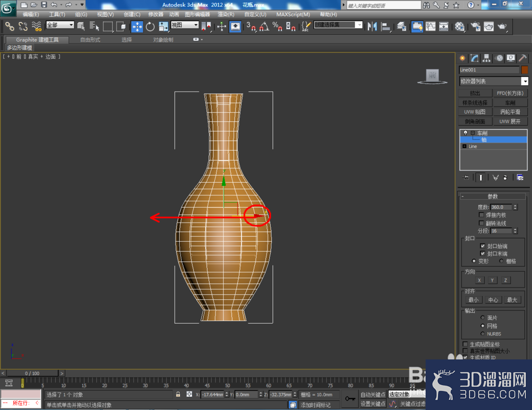Click the 自动关键点 button

pyautogui.click(x=373, y=395)
